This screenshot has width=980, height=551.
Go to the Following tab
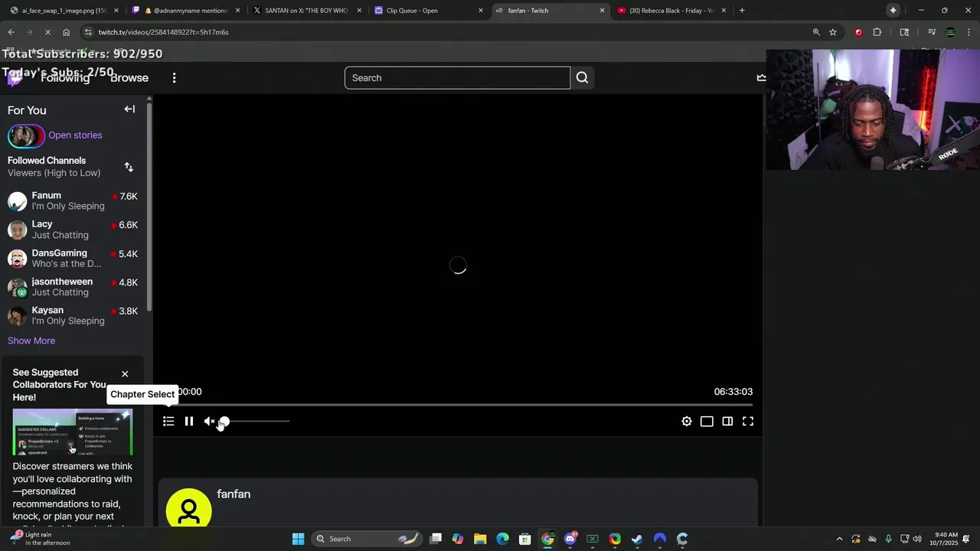coord(65,78)
